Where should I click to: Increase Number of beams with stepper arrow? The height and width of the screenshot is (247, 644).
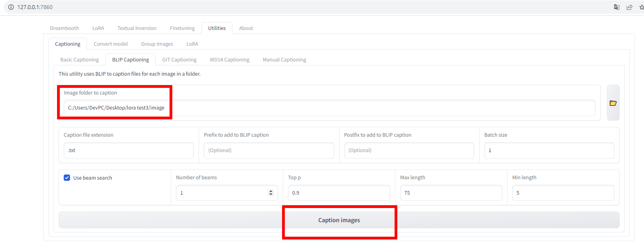[x=271, y=191]
